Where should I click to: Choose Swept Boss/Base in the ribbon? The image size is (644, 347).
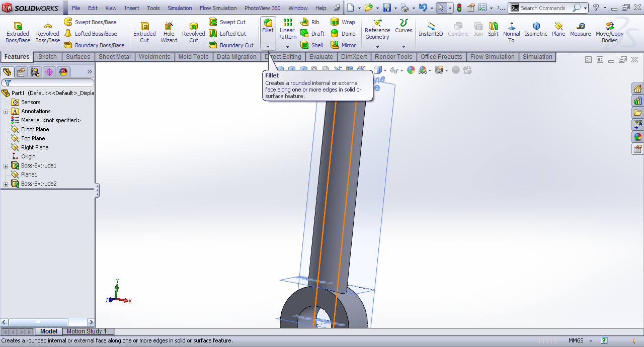pos(90,22)
